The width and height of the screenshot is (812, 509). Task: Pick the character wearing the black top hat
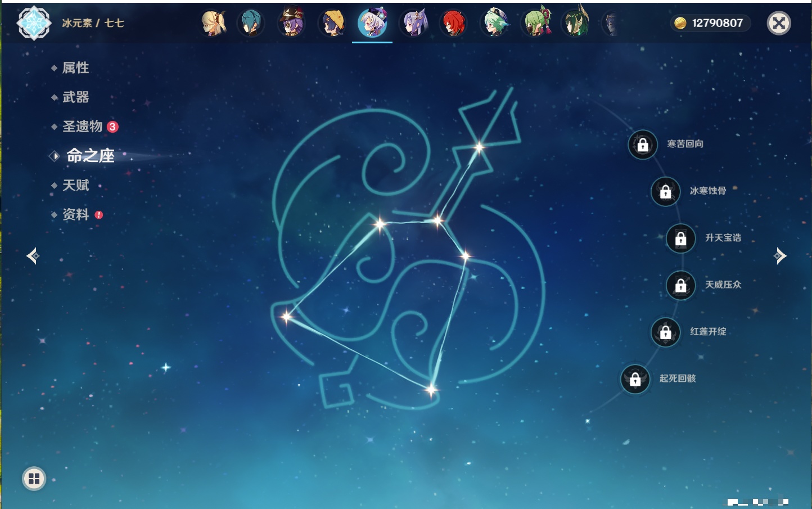291,24
